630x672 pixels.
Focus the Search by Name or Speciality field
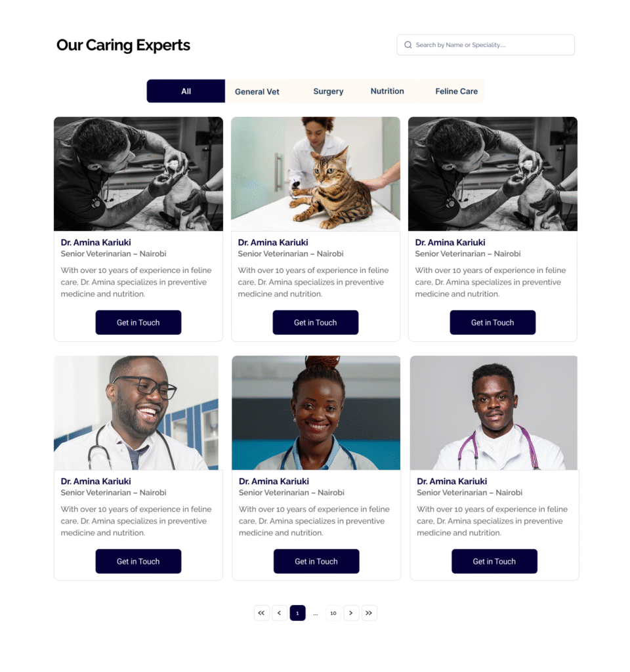[x=486, y=45]
